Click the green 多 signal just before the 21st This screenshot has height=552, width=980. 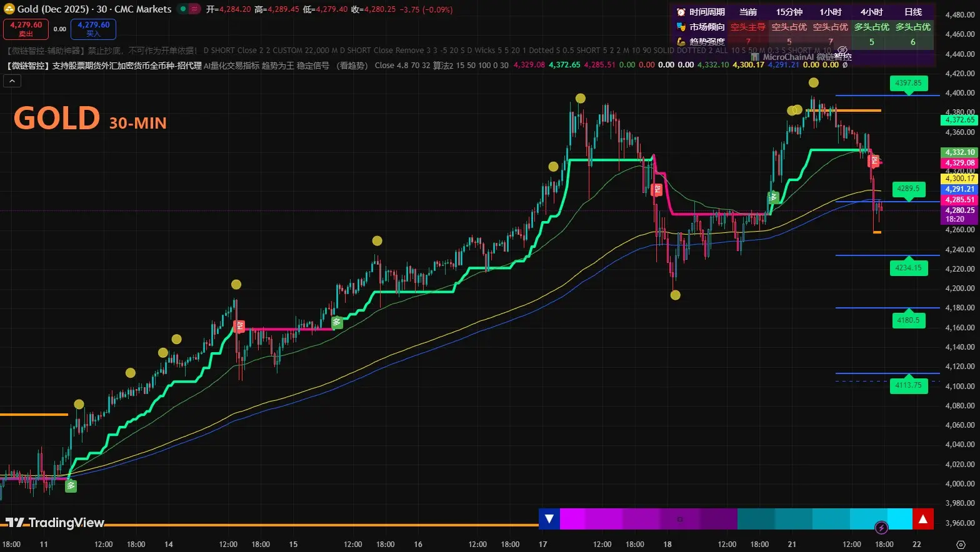coord(774,197)
